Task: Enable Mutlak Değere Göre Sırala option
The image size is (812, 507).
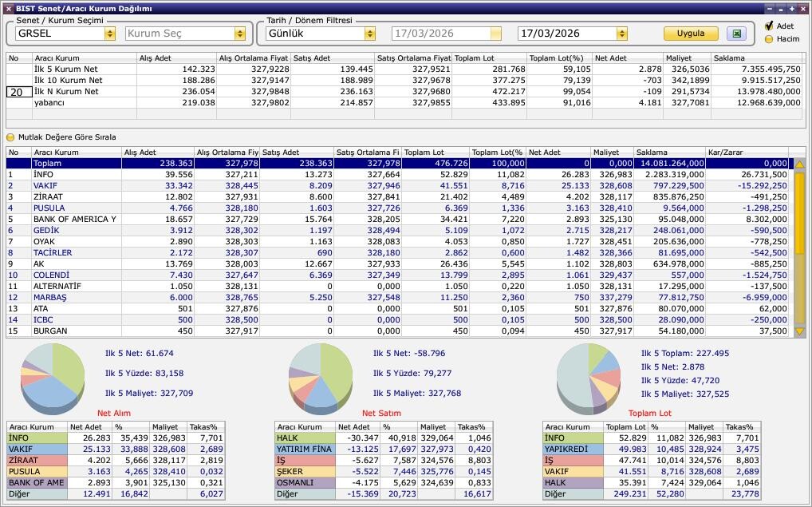Action: (11, 137)
